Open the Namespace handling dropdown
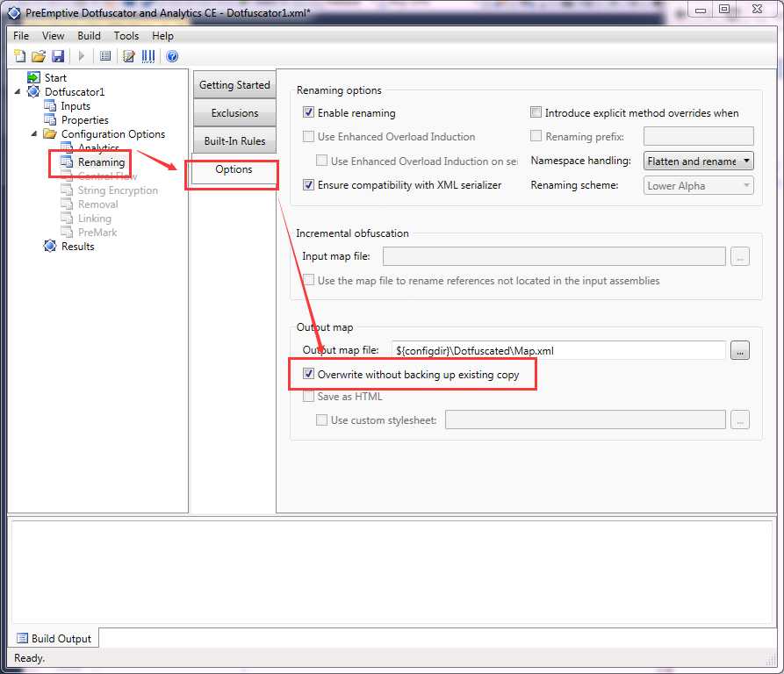The image size is (784, 674). 699,161
